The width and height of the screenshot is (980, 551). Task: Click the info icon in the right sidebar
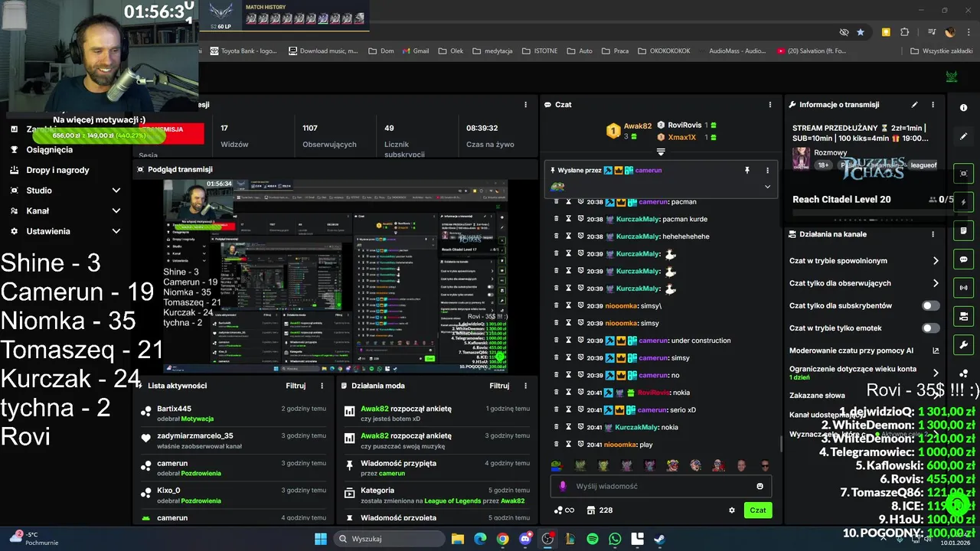click(963, 108)
